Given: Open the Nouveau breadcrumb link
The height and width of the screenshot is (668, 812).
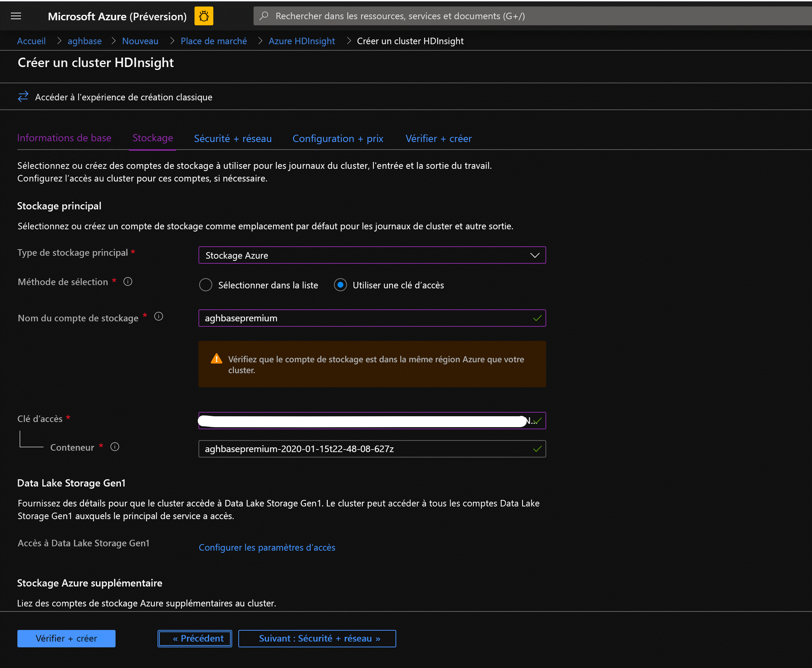Looking at the screenshot, I should (140, 41).
